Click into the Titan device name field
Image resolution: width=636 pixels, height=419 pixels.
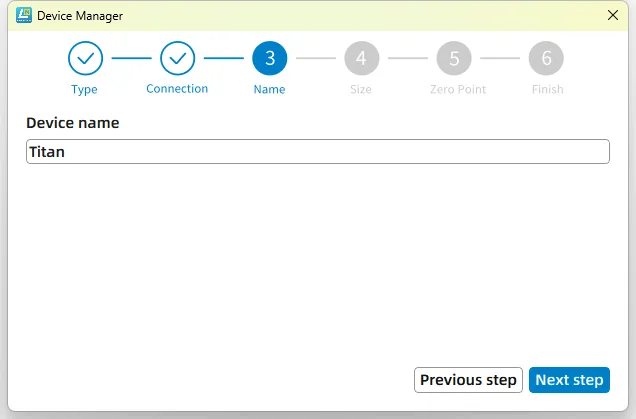(317, 152)
